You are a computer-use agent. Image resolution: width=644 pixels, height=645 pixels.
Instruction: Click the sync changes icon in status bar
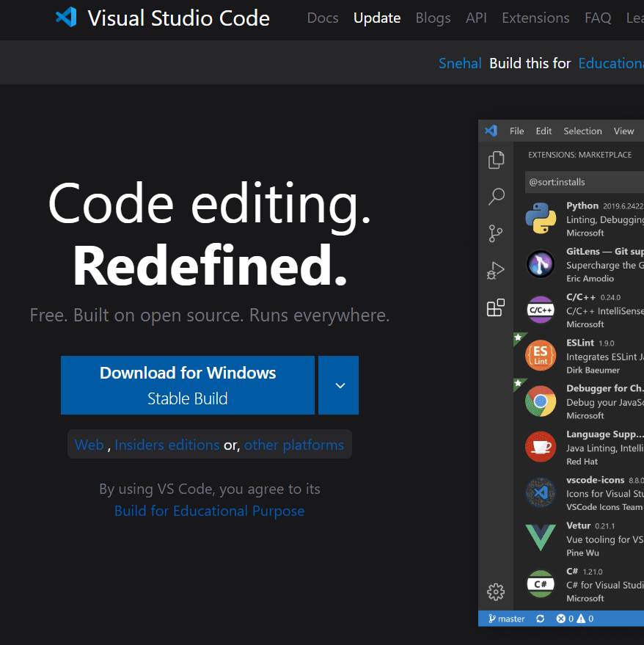coord(541,619)
